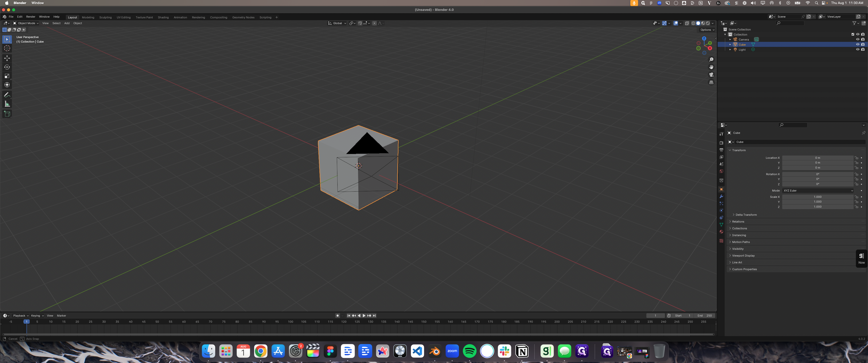The image size is (868, 363).
Task: Choose the Add Cube tool
Action: tap(7, 114)
